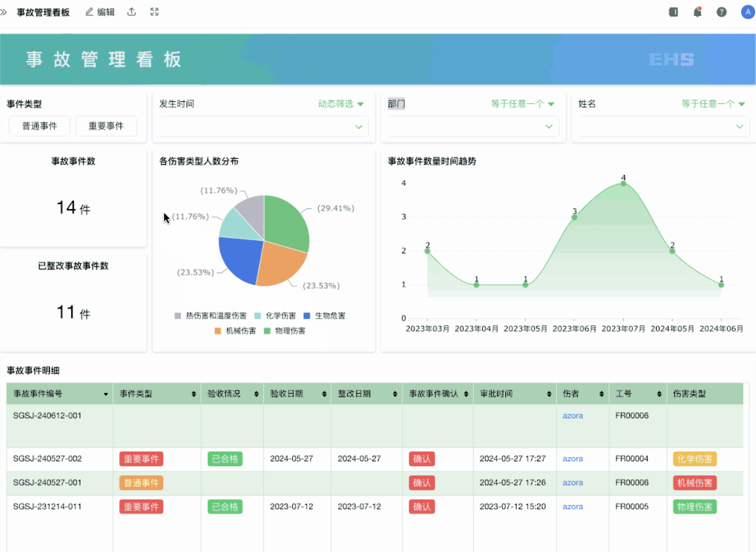Select the 重要事件 event type filter

(106, 126)
